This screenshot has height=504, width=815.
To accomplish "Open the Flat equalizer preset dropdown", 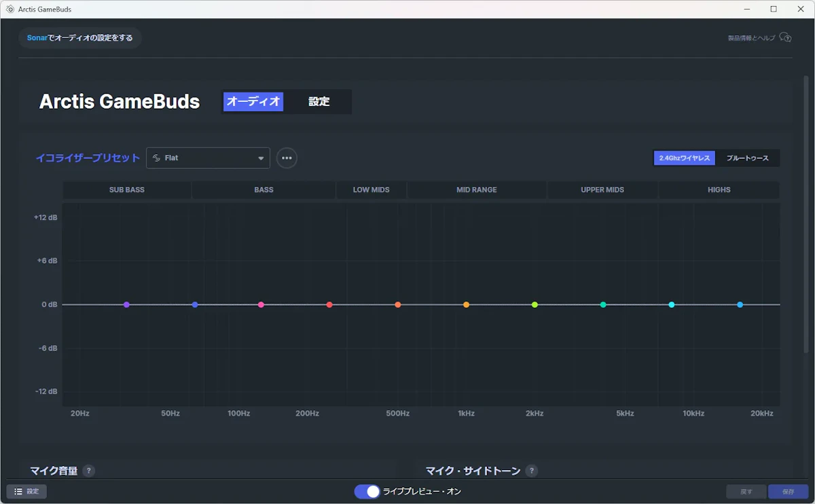I will (208, 158).
